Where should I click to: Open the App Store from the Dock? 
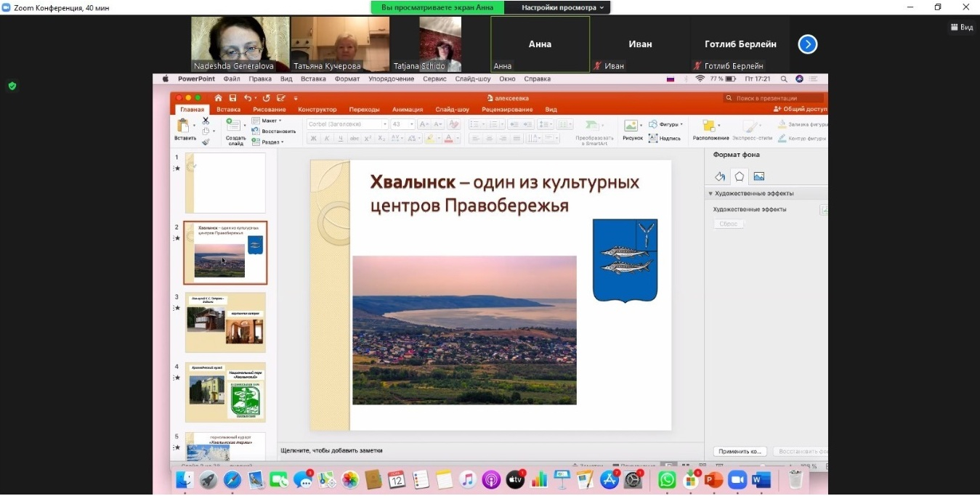[609, 479]
